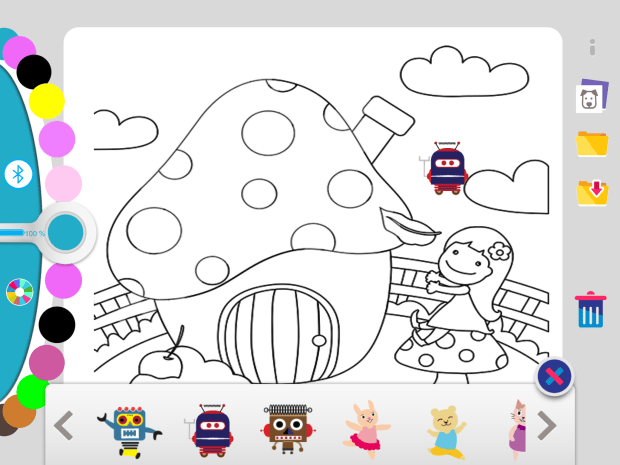The width and height of the screenshot is (620, 465).
Task: Tap the Bluetooth icon on the palette
Action: click(x=18, y=174)
